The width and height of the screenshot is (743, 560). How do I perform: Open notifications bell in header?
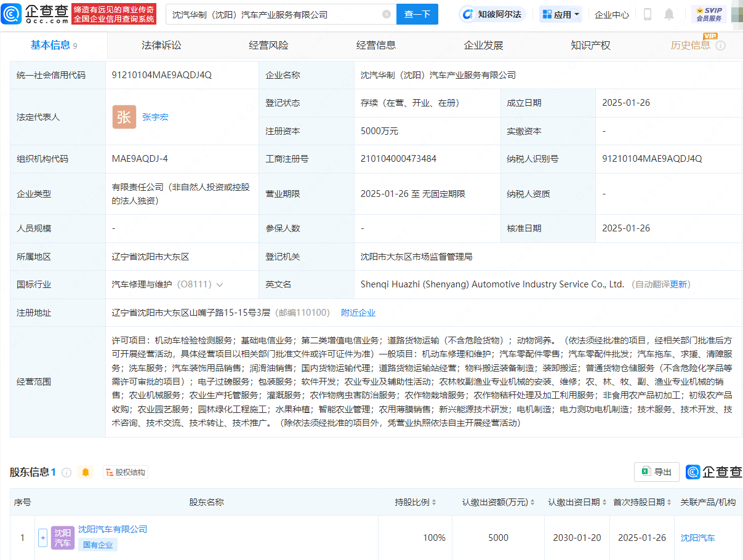point(669,14)
